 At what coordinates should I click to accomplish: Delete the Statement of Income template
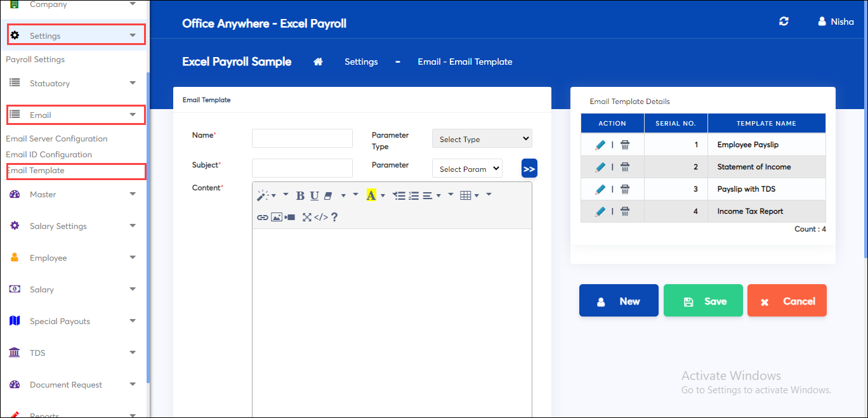(625, 167)
